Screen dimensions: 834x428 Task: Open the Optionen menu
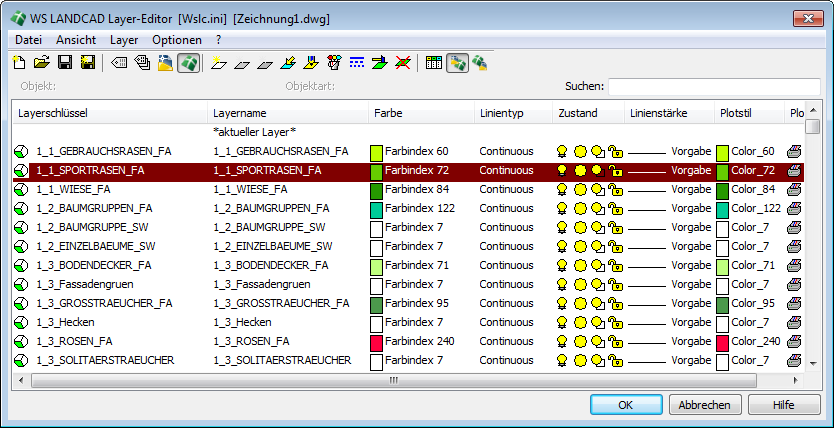(177, 40)
